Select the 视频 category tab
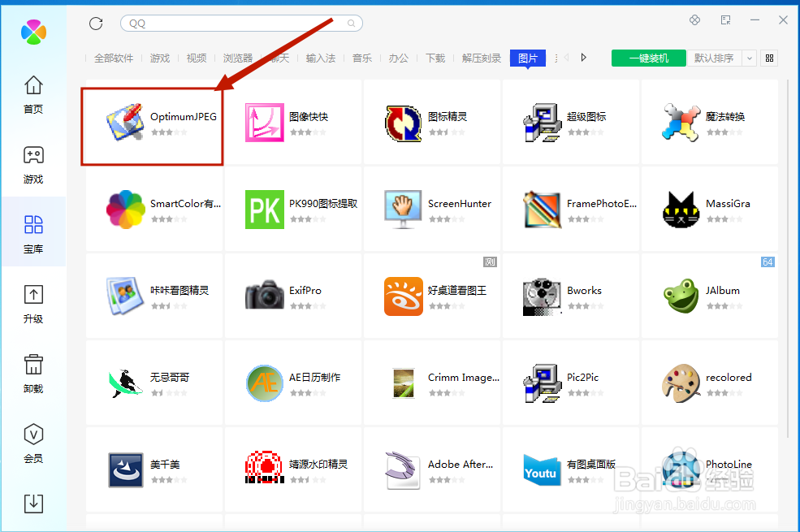The image size is (800, 532). pos(197,58)
